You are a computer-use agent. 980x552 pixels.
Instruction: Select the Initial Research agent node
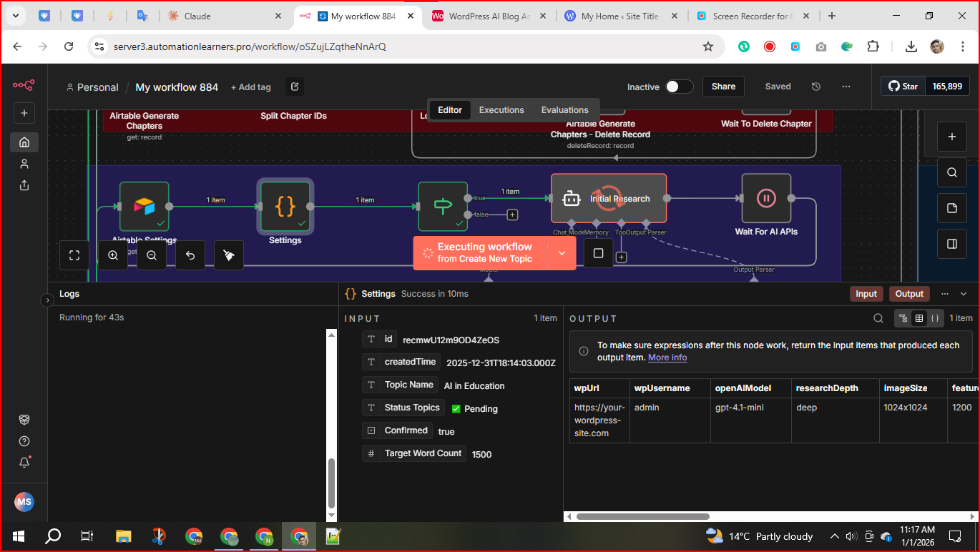pos(609,198)
